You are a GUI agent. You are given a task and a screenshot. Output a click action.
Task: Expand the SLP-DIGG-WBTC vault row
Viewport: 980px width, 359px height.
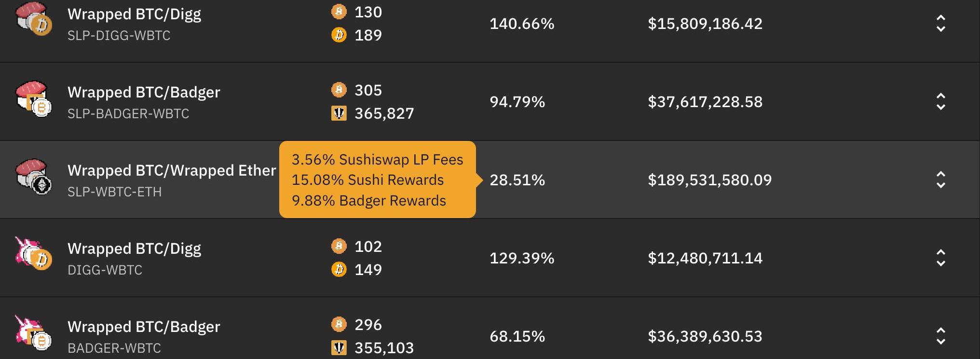pyautogui.click(x=940, y=24)
